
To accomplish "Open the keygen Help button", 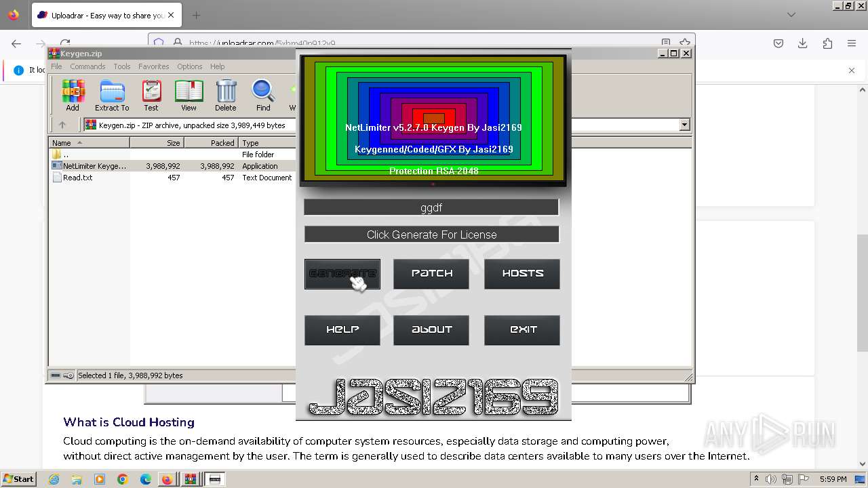I will click(x=342, y=330).
